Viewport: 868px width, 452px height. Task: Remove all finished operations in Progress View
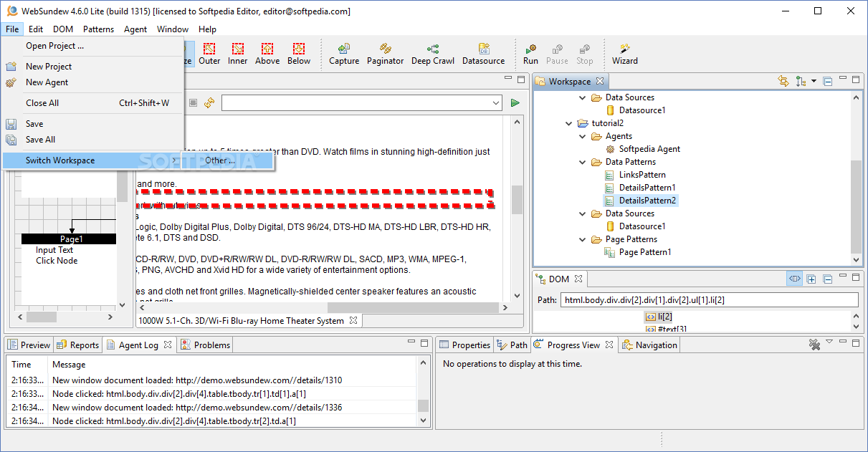pos(814,345)
